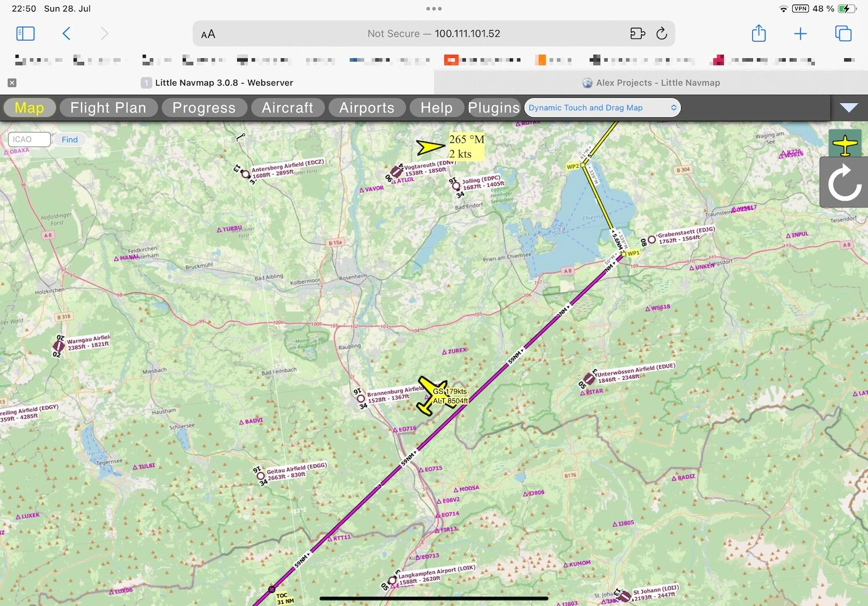The height and width of the screenshot is (606, 868).
Task: Open the Safari sidebar panel icon
Action: [x=25, y=34]
